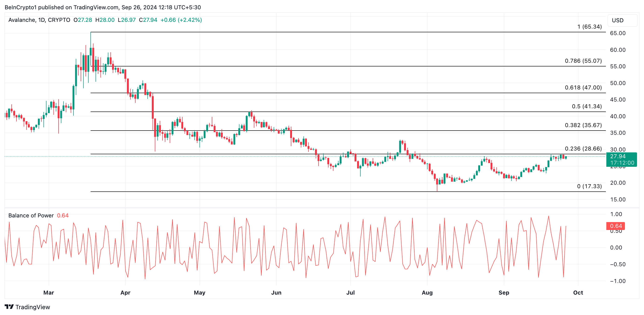Viewport: 644px width, 315px height.
Task: Click the TradingView logo icon
Action: (9, 306)
